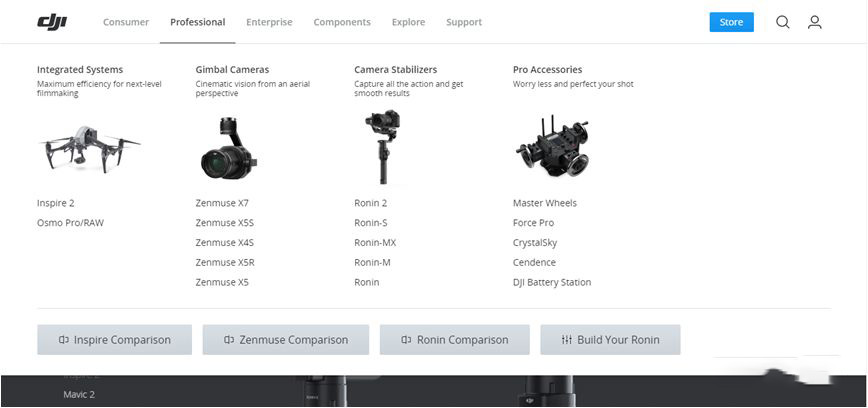The width and height of the screenshot is (868, 408).
Task: Open the Zenmuse X7 link
Action: pyautogui.click(x=222, y=203)
